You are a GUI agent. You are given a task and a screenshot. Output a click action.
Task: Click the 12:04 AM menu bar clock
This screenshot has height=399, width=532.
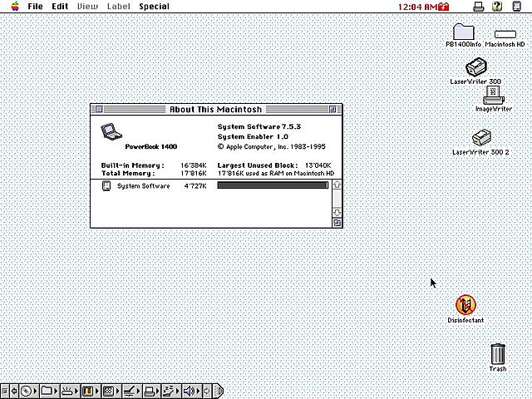pos(417,7)
